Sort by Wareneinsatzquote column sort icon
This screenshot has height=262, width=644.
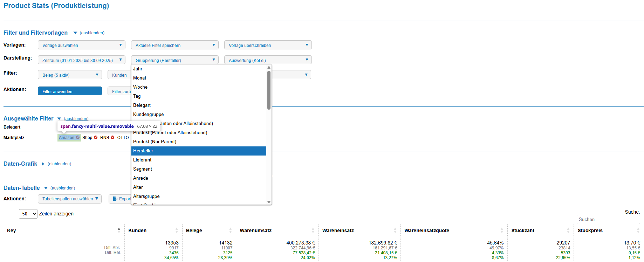[502, 230]
